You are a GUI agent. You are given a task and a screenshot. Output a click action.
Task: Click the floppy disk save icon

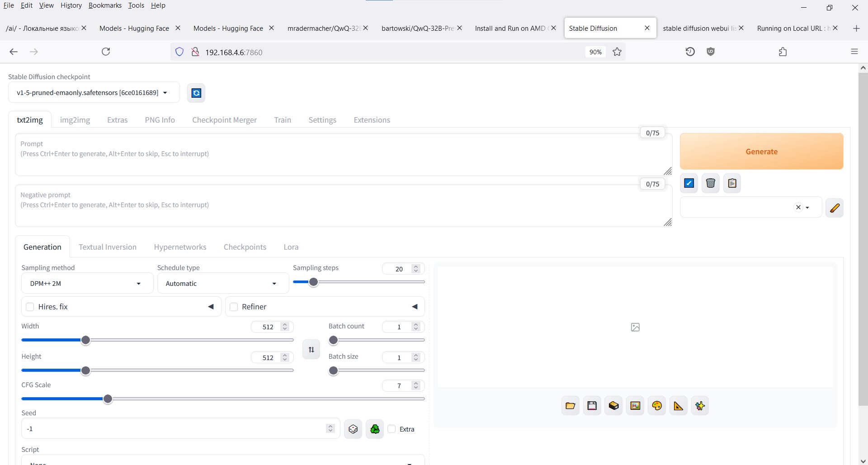pyautogui.click(x=592, y=406)
